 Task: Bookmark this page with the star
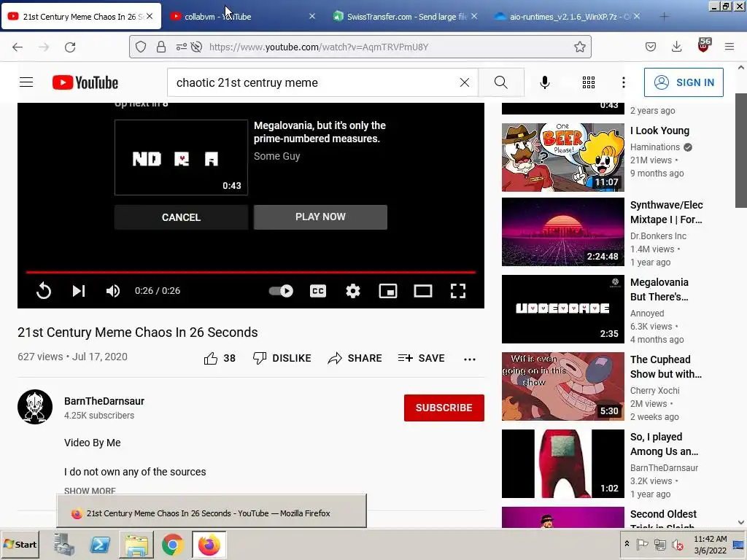580,47
